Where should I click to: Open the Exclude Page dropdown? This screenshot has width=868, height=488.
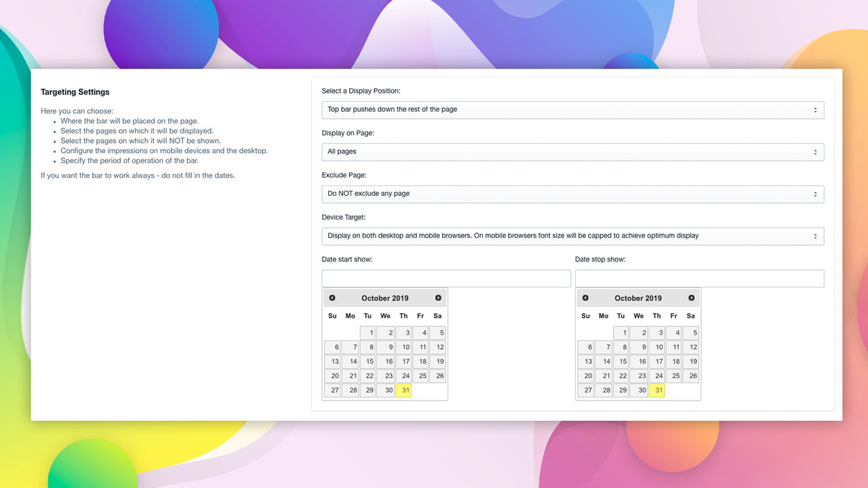[573, 194]
